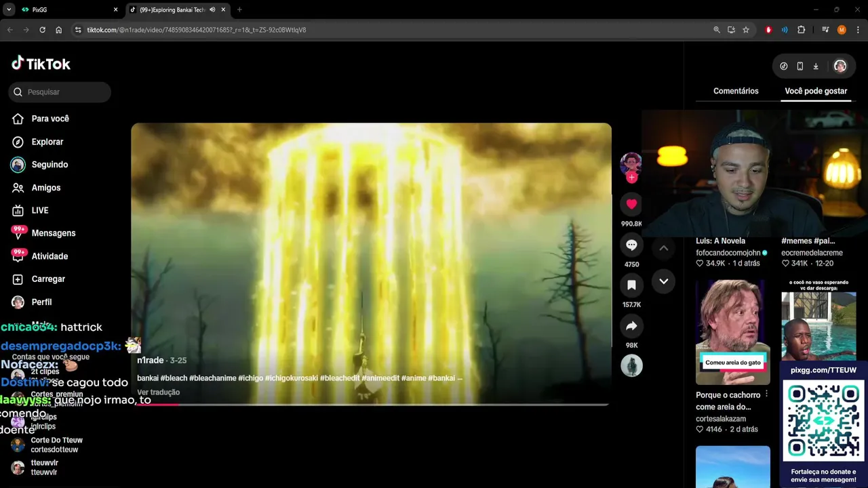Open the n1rade username link
This screenshot has height=488, width=868.
coord(150,361)
